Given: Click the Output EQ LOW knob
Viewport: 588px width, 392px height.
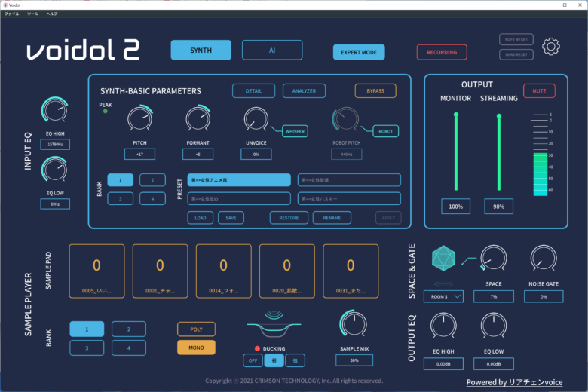Looking at the screenshot, I should (x=494, y=326).
